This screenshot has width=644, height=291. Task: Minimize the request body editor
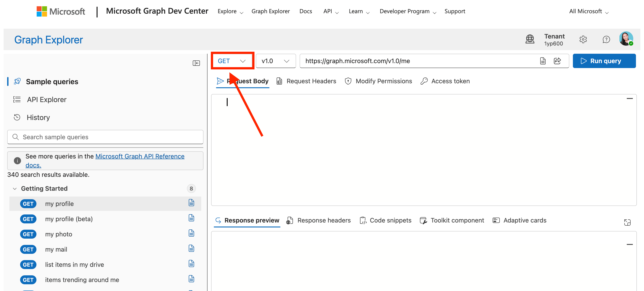point(629,98)
